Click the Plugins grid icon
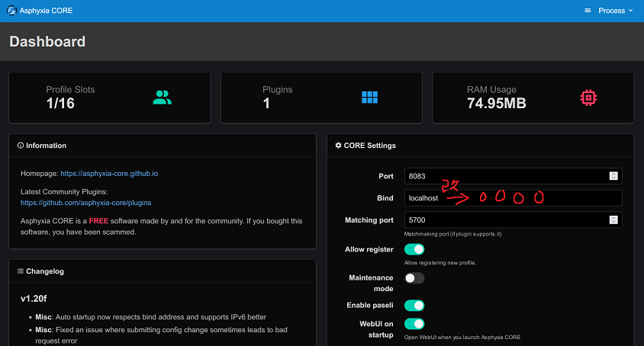The width and height of the screenshot is (644, 346). click(370, 98)
